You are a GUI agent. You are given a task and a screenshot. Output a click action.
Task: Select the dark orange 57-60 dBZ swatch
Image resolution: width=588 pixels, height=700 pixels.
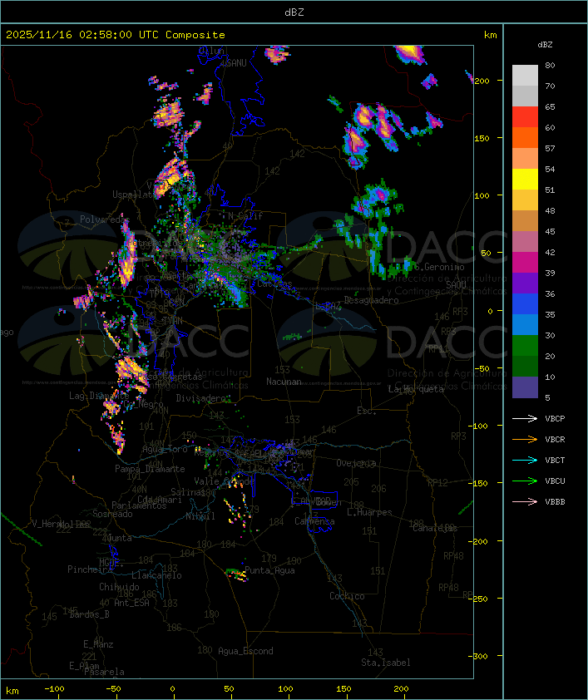coord(525,137)
